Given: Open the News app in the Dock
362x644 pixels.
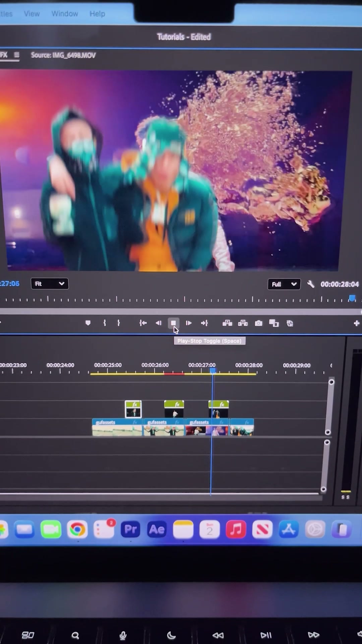Looking at the screenshot, I should [262, 530].
